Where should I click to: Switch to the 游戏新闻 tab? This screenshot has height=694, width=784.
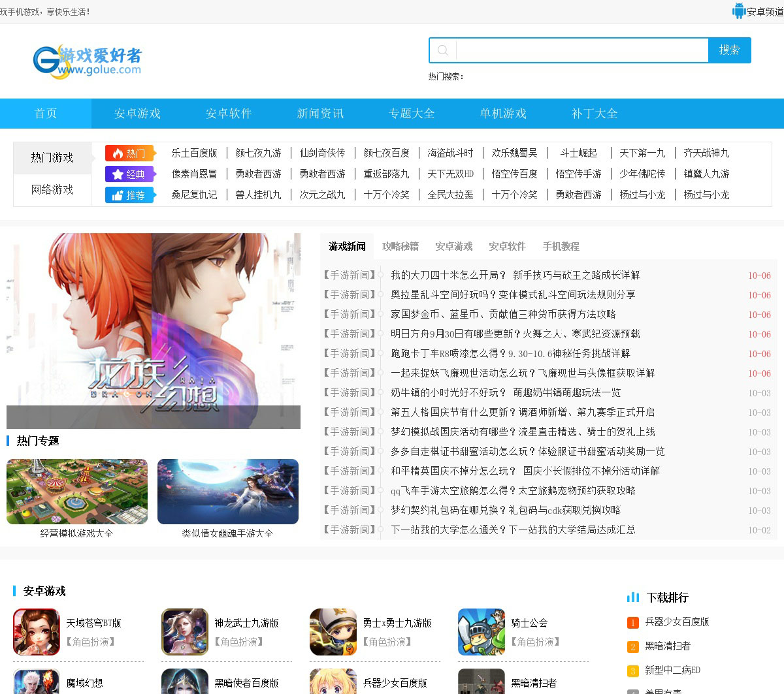347,246
